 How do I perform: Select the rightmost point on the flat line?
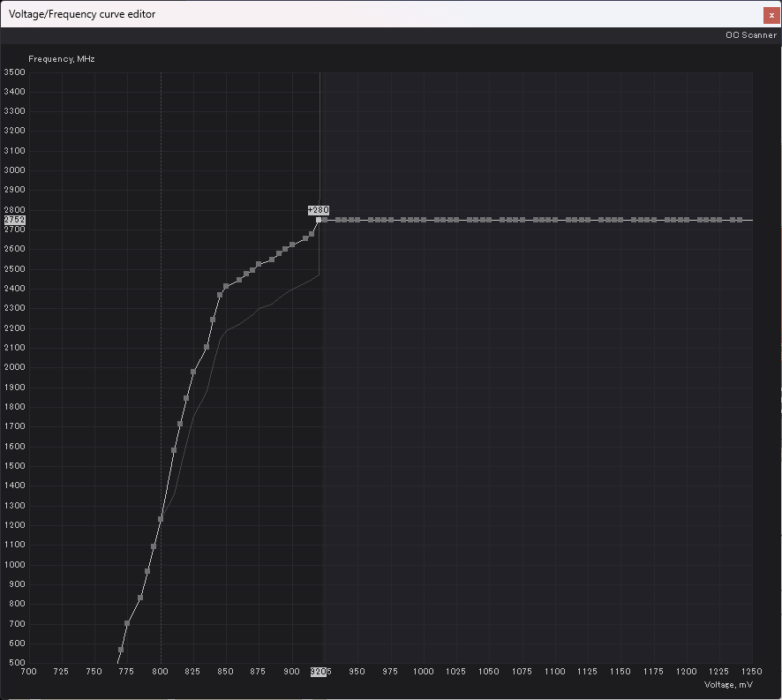coord(740,220)
